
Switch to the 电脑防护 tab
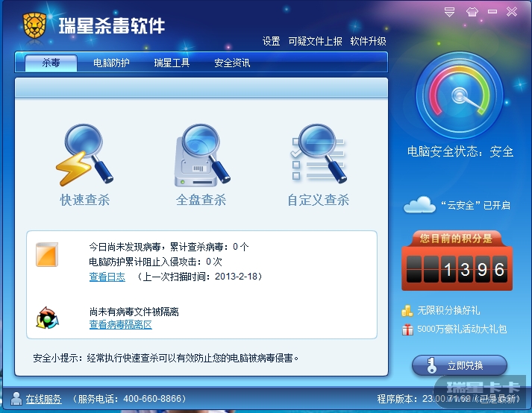[111, 63]
